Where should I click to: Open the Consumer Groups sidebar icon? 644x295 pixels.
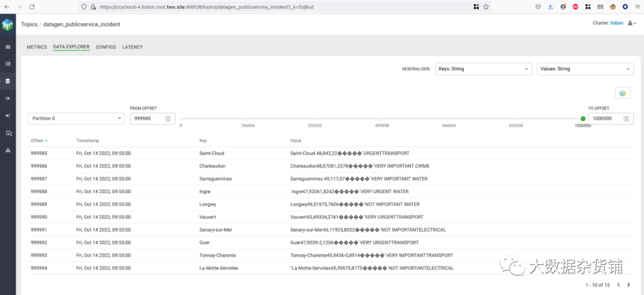[8, 116]
